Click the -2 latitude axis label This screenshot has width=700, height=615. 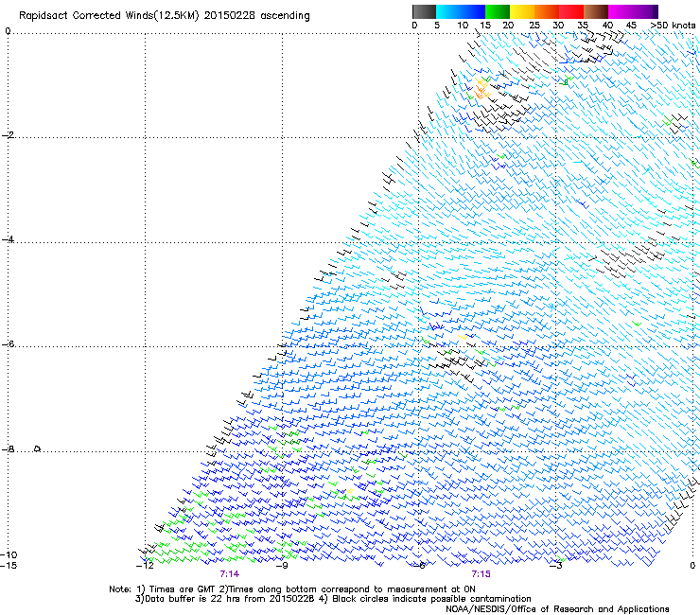click(8, 135)
